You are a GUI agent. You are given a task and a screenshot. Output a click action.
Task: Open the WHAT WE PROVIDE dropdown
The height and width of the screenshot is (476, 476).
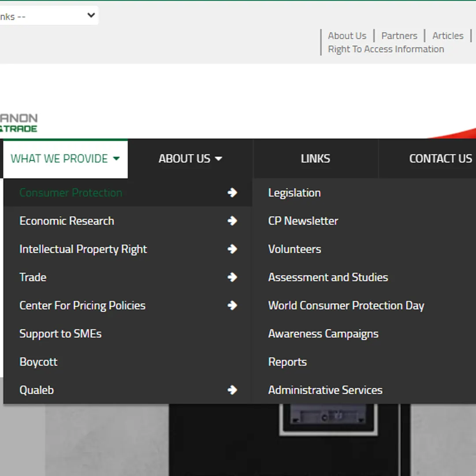65,159
